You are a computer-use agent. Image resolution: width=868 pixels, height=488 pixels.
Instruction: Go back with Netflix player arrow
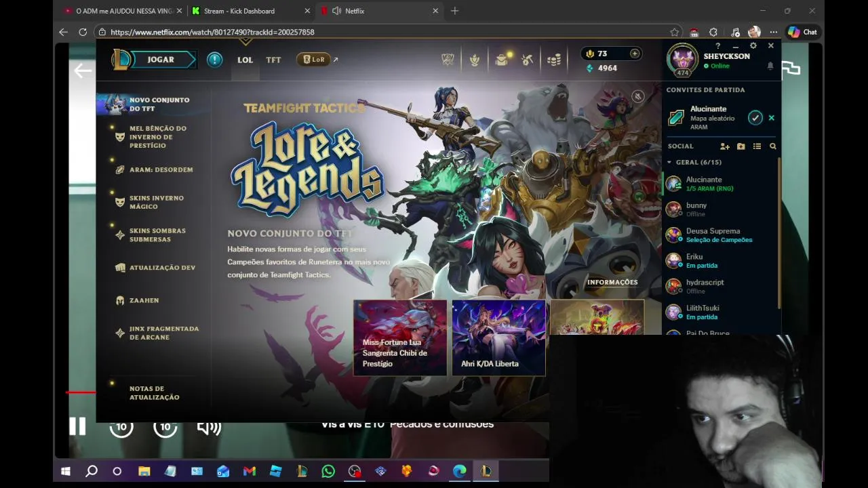83,70
